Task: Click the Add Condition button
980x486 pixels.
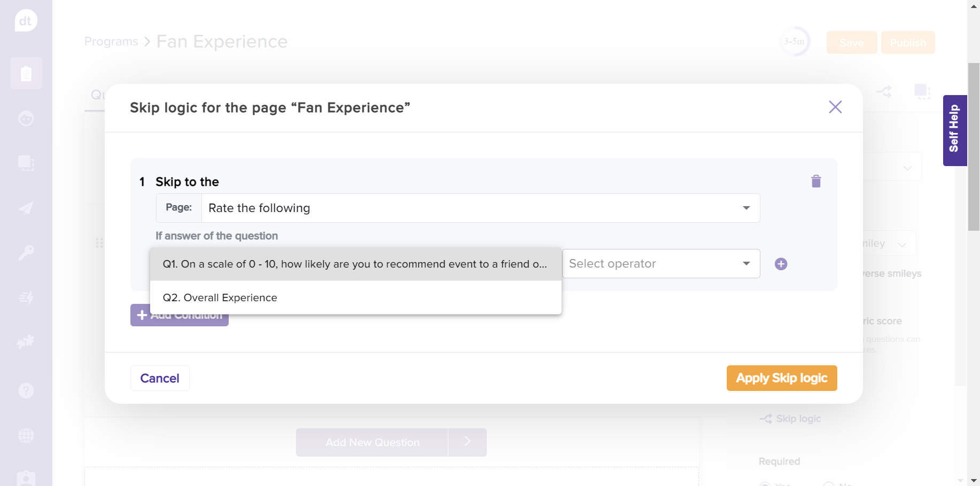Action: coord(179,319)
